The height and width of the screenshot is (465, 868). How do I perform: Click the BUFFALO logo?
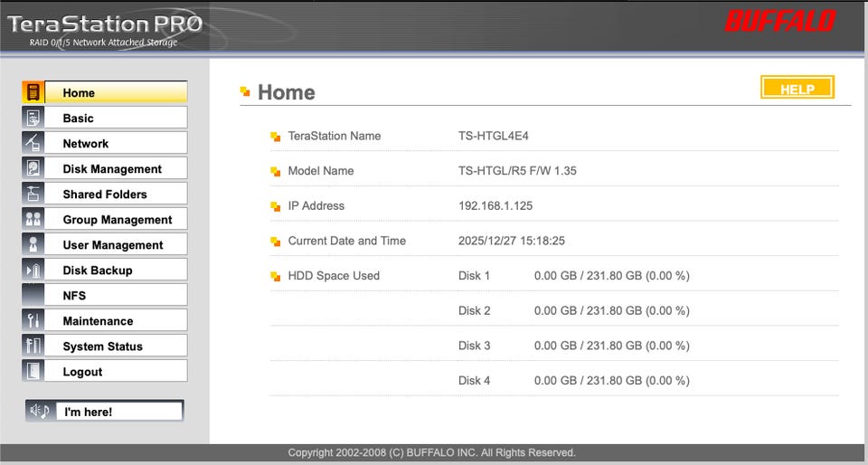780,21
